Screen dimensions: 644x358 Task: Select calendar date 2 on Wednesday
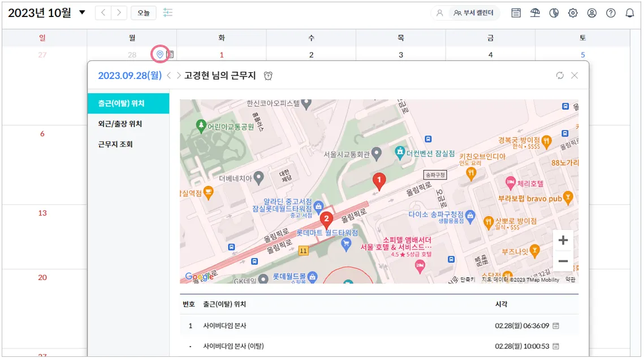(312, 55)
